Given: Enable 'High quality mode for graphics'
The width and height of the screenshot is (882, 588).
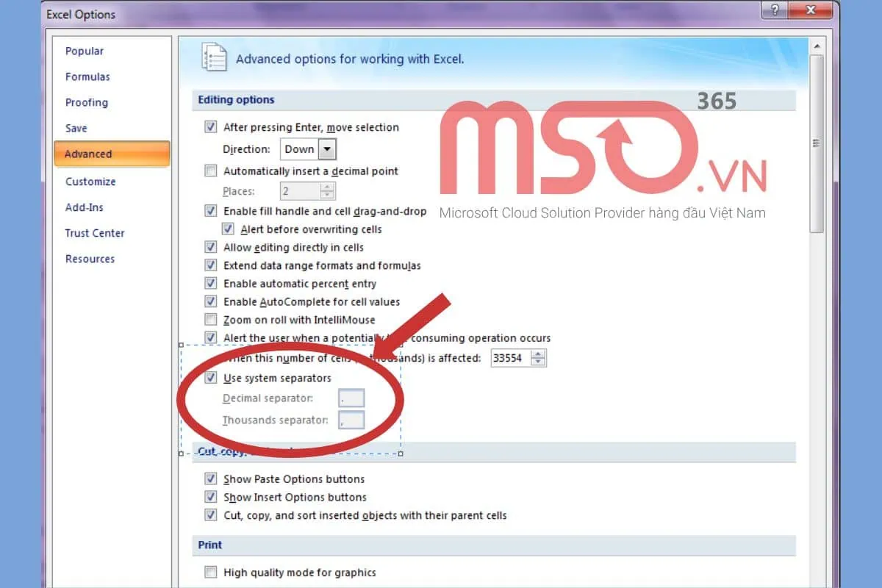Looking at the screenshot, I should [x=211, y=573].
